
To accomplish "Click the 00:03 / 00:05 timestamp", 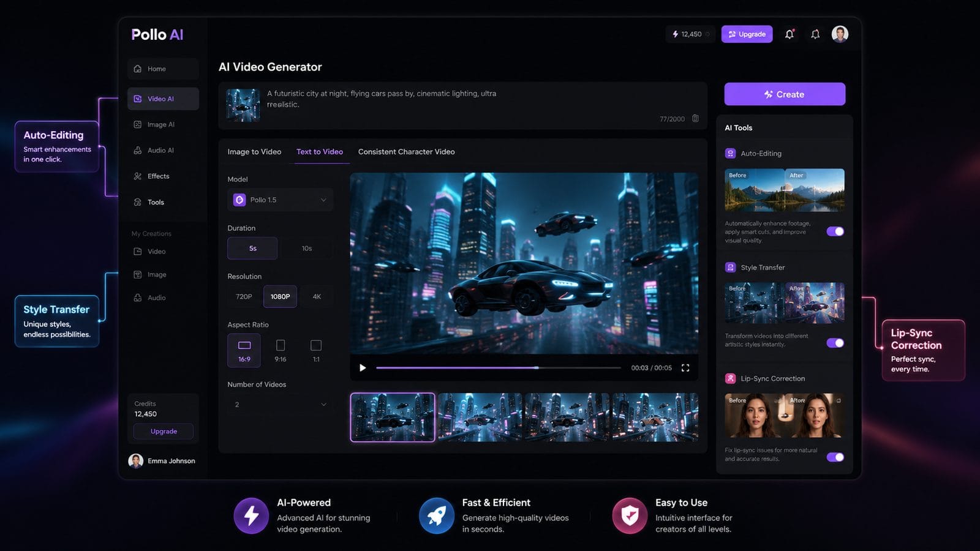I will (x=652, y=368).
